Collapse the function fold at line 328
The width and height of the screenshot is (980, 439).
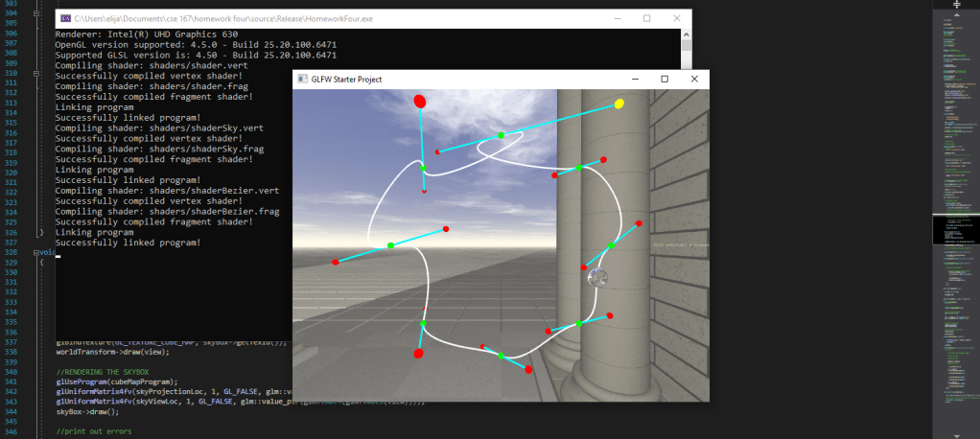click(36, 252)
